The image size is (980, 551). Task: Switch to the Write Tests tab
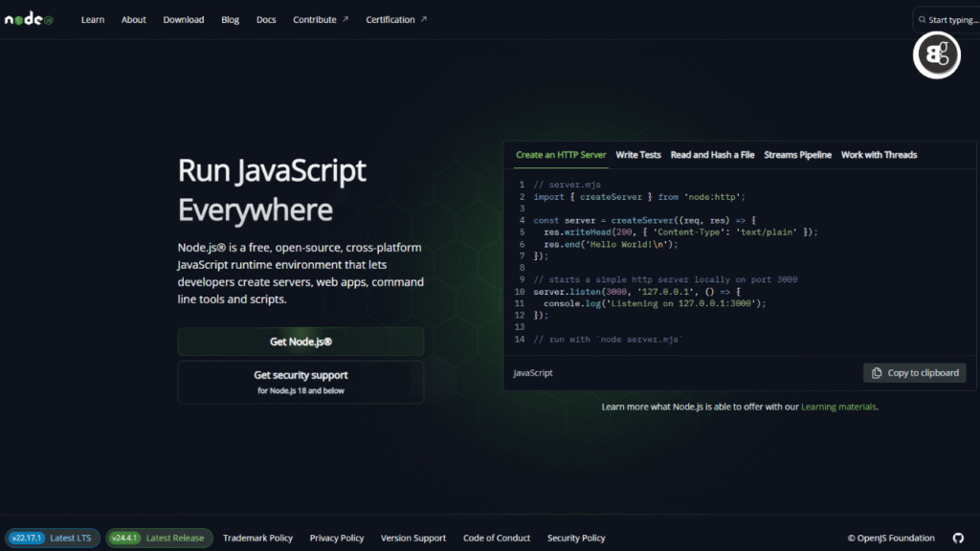click(x=637, y=154)
